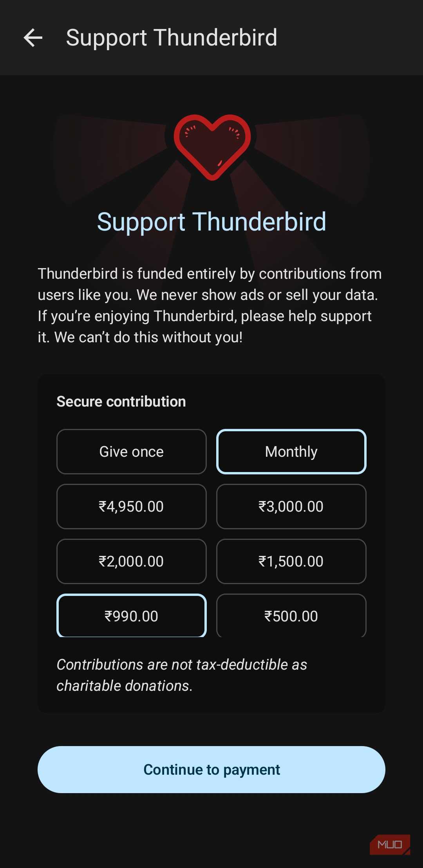Click the MUO watermark logo

390,844
